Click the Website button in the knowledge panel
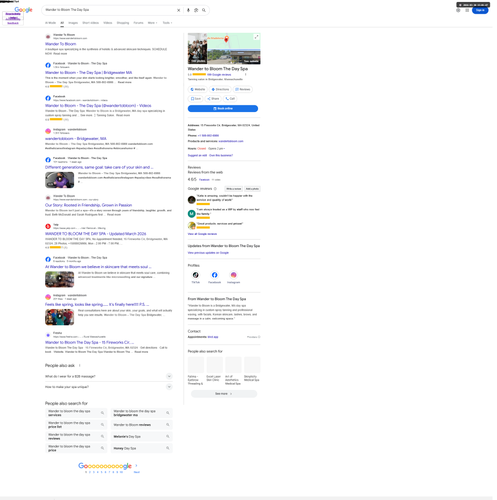The height and width of the screenshot is (500, 497). (198, 89)
